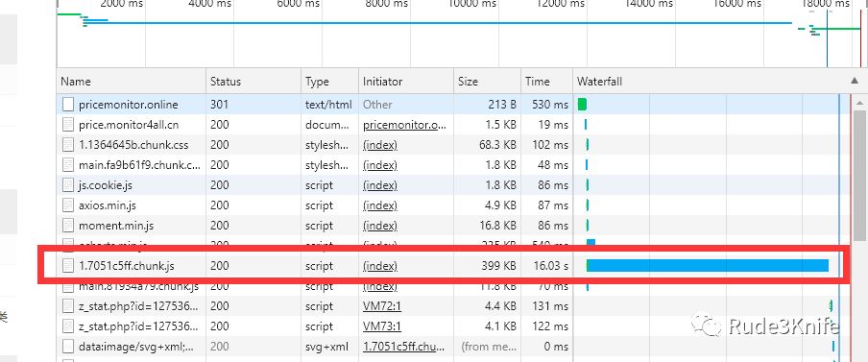
Task: Click the file icon beside data:image/svg+xml
Action: (x=67, y=347)
